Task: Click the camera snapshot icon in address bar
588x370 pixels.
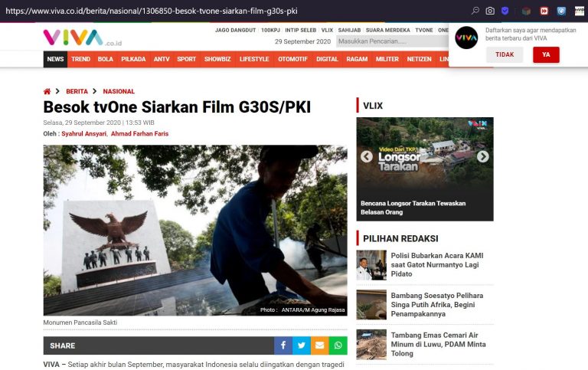Action: (x=490, y=11)
